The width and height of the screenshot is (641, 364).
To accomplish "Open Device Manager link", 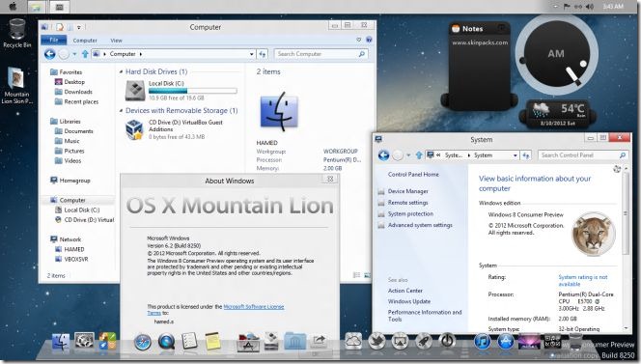I will pos(407,191).
